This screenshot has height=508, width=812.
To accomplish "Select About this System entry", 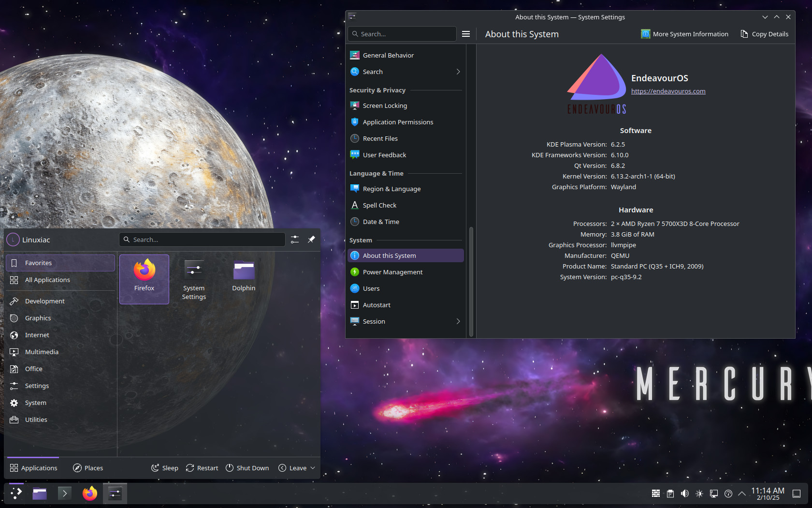I will point(406,255).
